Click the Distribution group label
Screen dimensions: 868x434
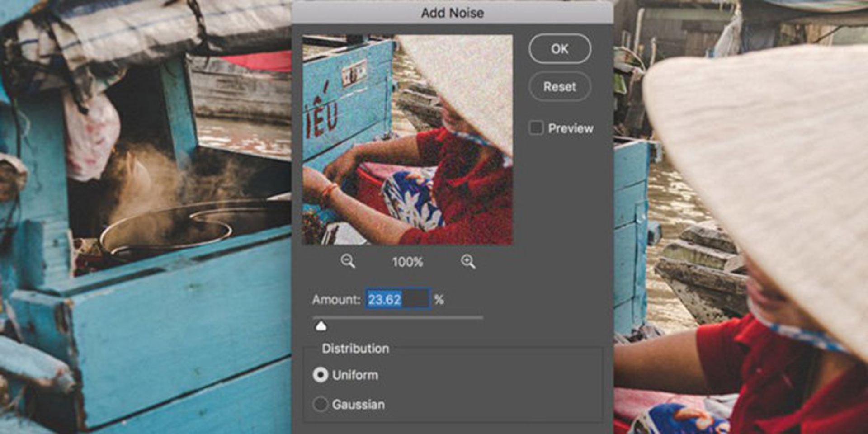click(x=355, y=349)
